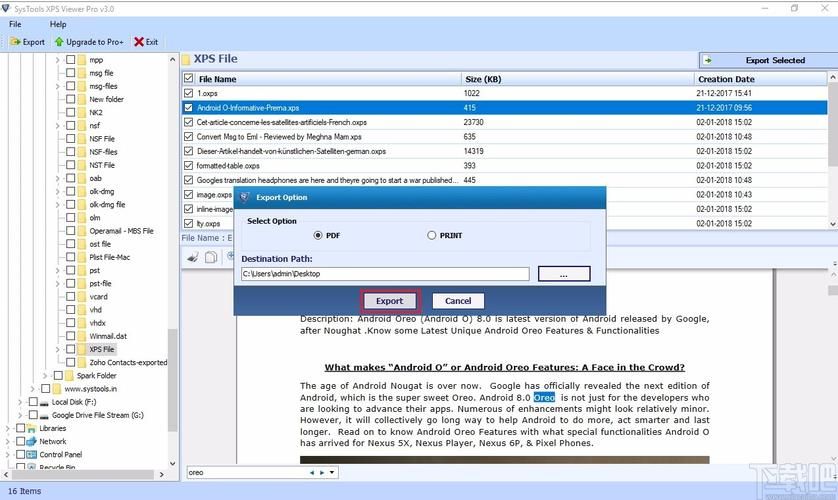Check the NSF File folder checkbox
The image size is (838, 500).
pos(70,138)
